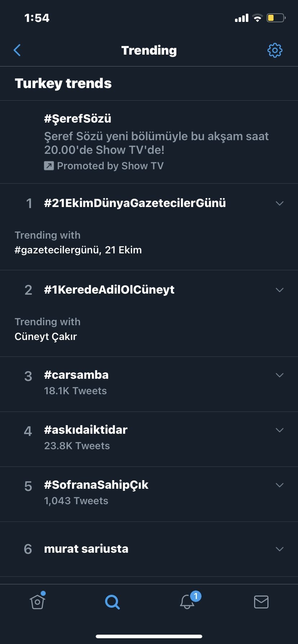The width and height of the screenshot is (298, 644).
Task: Open chevron menu for #askıdaiktidar
Action: (280, 430)
